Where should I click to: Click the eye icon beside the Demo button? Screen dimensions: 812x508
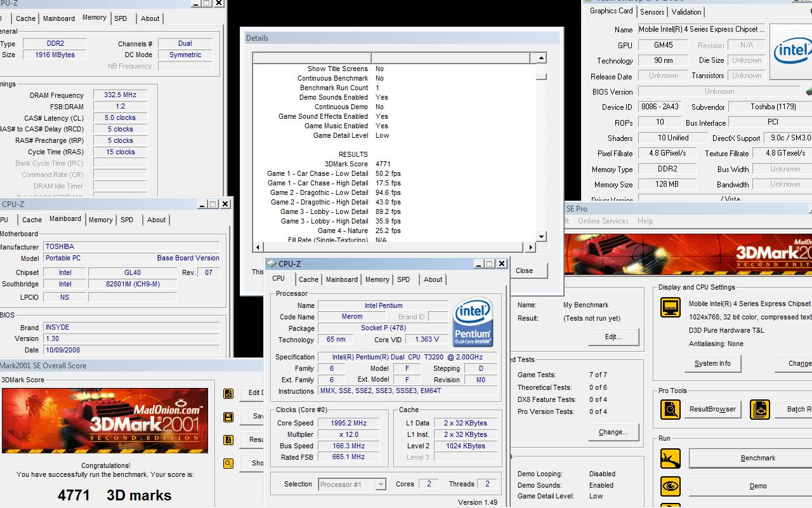(671, 486)
